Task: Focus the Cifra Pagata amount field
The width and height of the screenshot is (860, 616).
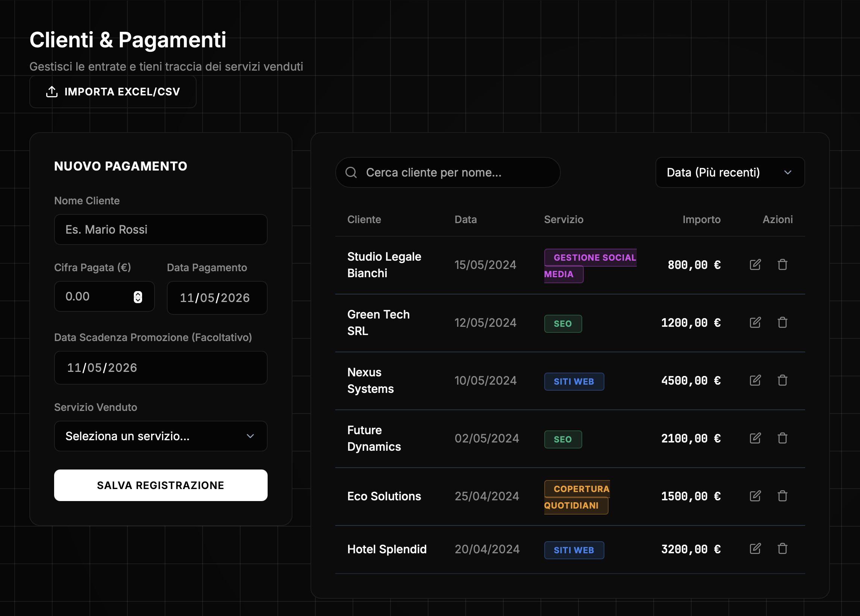Action: pos(104,296)
